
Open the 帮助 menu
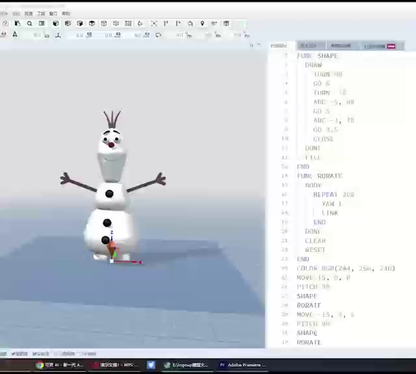point(66,14)
